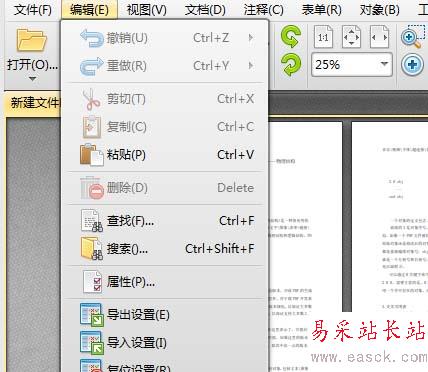This screenshot has width=428, height=372.
Task: Choose 导出设置(E) menu entry
Action: pyautogui.click(x=165, y=315)
